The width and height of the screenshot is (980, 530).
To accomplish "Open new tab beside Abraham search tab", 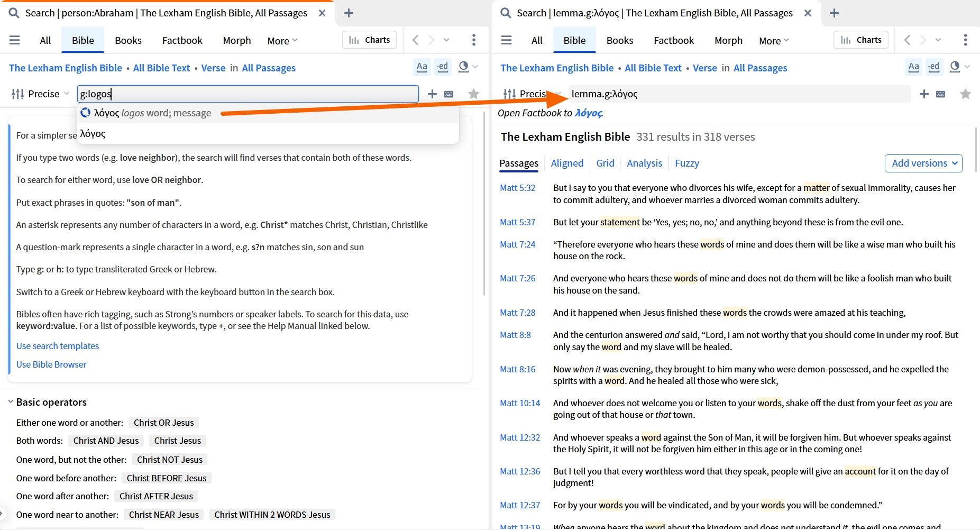I will point(349,13).
